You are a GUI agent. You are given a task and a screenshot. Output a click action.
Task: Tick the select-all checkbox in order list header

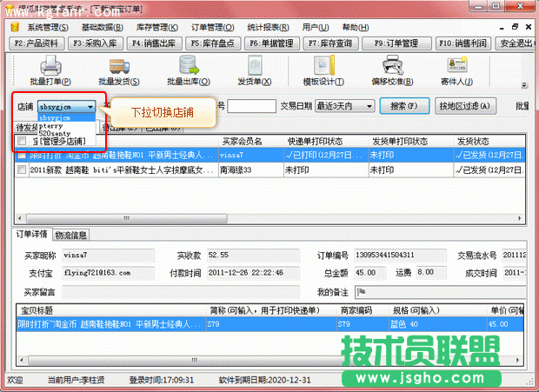click(x=22, y=141)
